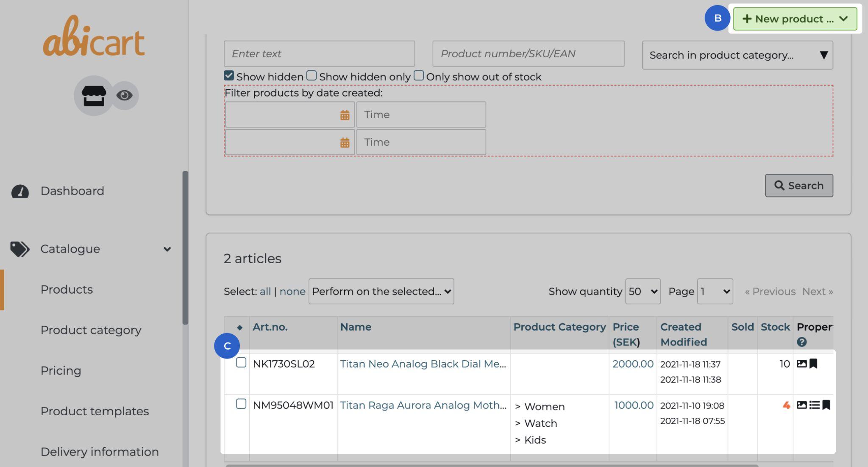The image size is (868, 467).
Task: Go to Dashboard in sidebar
Action: pyautogui.click(x=72, y=191)
